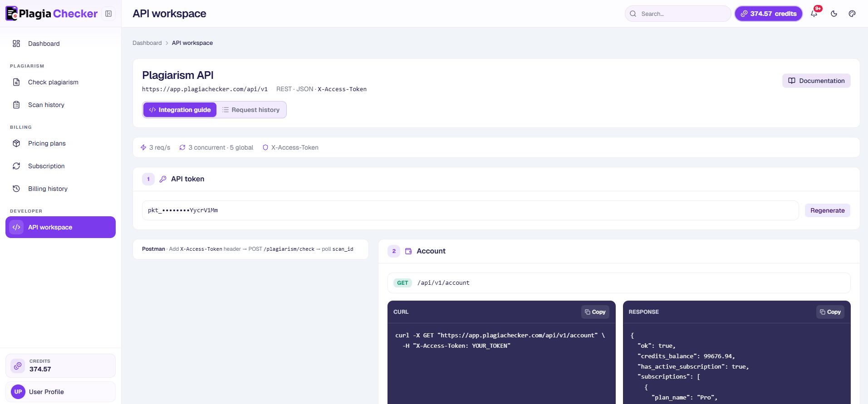The height and width of the screenshot is (404, 868).
Task: Click the Subscription refresh icon
Action: tap(16, 166)
